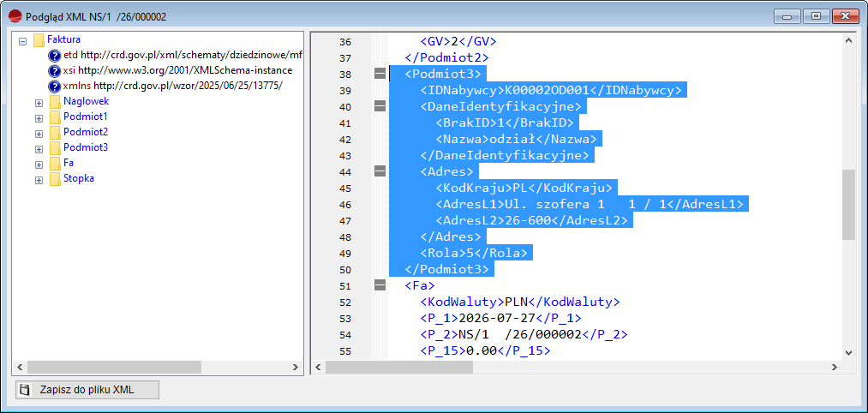Click the KodWaluty PLN line
Image resolution: width=868 pixels, height=413 pixels.
point(519,302)
